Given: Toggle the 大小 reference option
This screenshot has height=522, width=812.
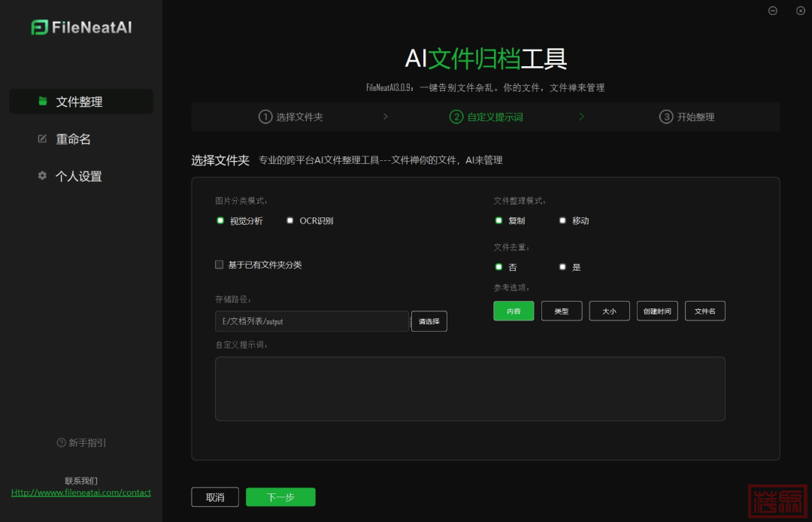Looking at the screenshot, I should 609,311.
